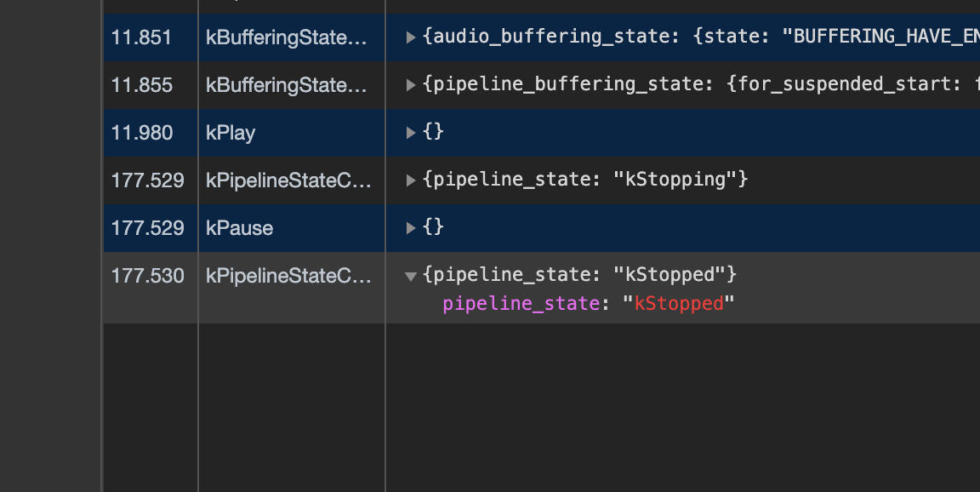Expand the kStopping pipeline_state event details
The image size is (980, 492).
(x=409, y=180)
